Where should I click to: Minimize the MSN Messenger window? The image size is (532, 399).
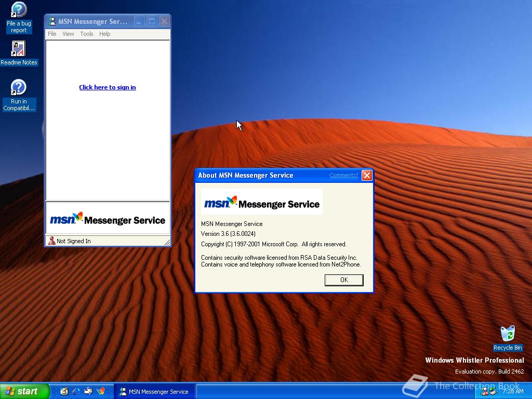(x=139, y=21)
